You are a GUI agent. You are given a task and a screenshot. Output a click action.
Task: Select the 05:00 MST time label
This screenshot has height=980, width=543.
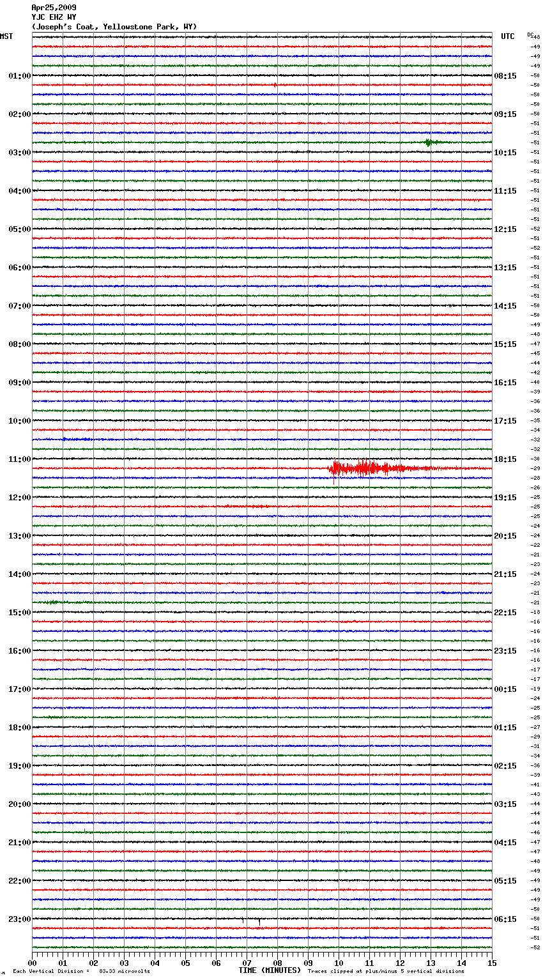coord(20,229)
